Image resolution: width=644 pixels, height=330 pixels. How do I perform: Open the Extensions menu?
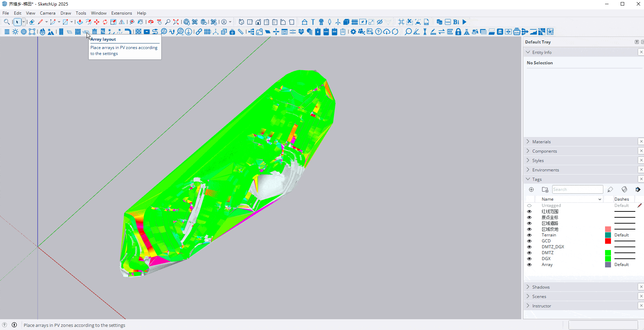121,13
